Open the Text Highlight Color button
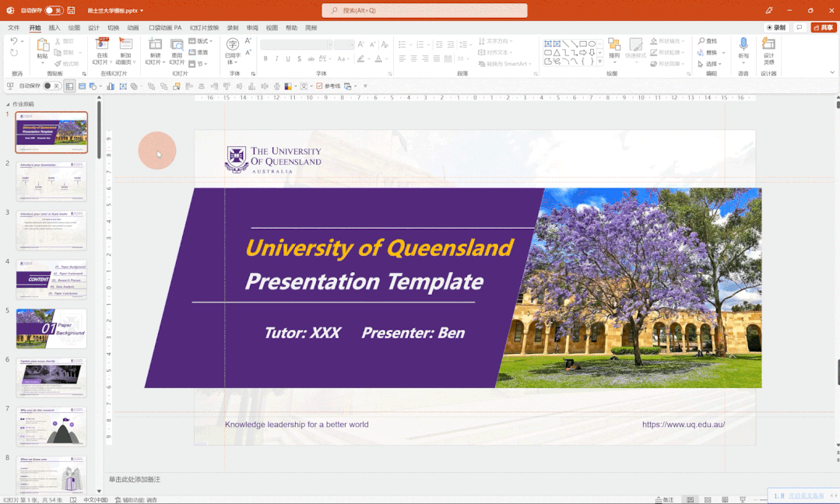The image size is (840, 504). (361, 59)
